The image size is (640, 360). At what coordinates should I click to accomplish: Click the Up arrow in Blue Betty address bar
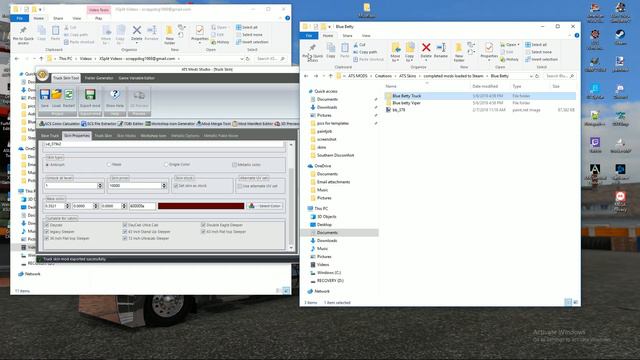pyautogui.click(x=331, y=76)
